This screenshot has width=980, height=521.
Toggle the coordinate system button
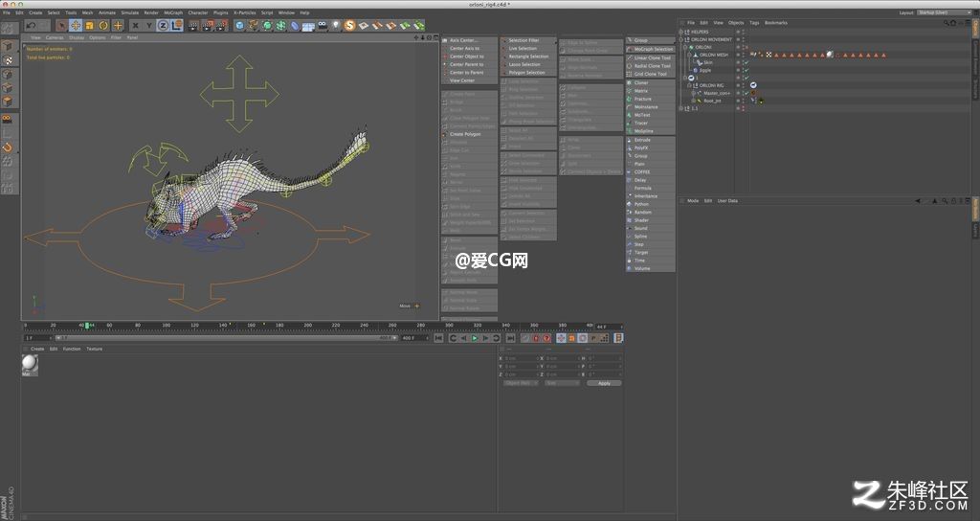point(177,25)
